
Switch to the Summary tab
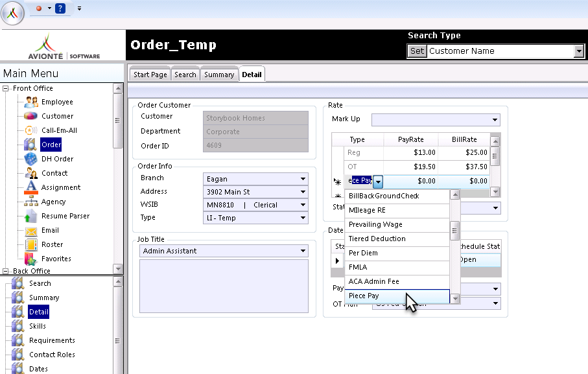coord(219,75)
